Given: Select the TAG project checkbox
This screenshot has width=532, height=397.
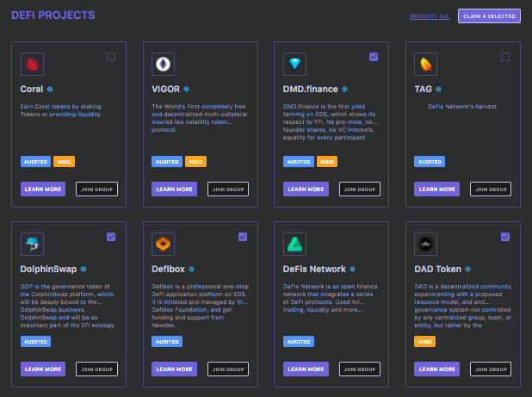Looking at the screenshot, I should (x=505, y=57).
